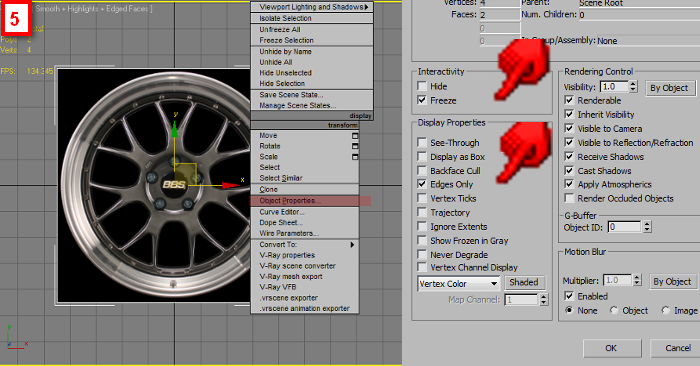Confirm dialog with OK button

611,348
